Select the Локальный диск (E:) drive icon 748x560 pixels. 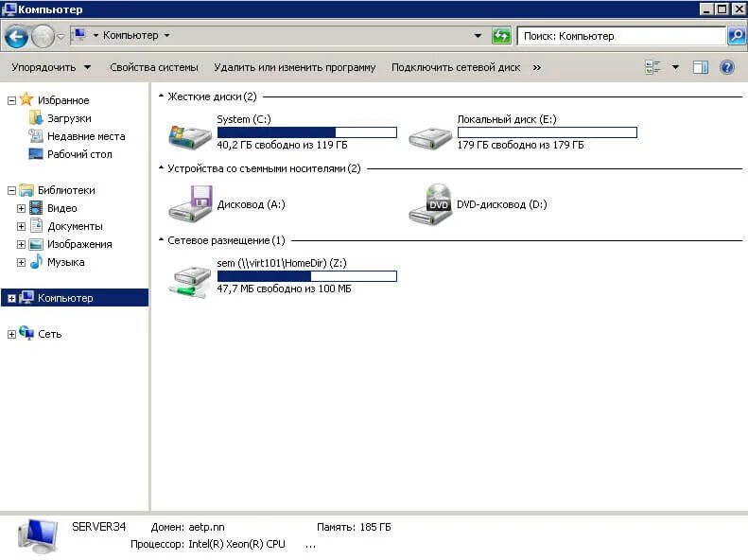click(430, 138)
